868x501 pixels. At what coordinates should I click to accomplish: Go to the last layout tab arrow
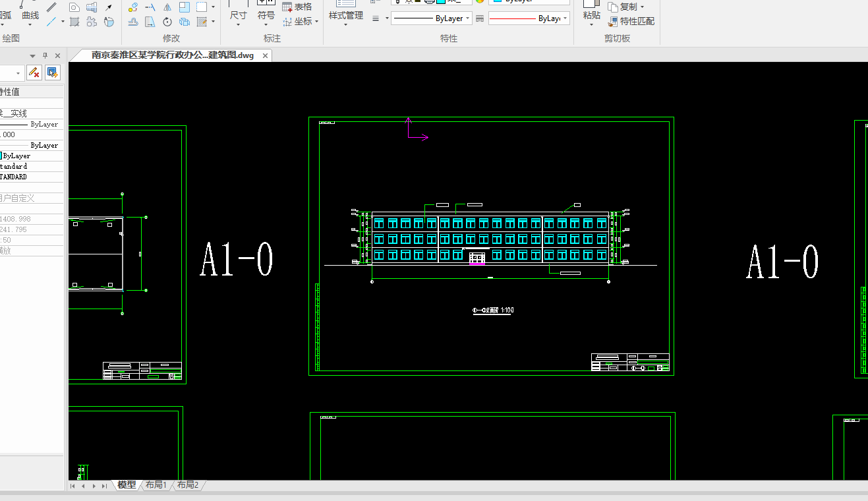tap(104, 486)
